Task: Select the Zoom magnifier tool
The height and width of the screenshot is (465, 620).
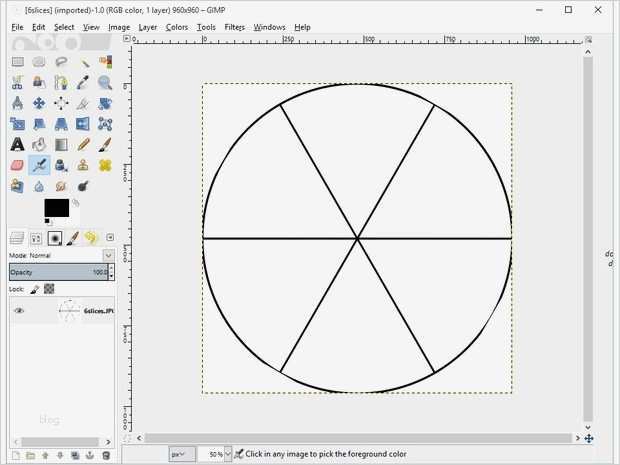Action: tap(105, 83)
